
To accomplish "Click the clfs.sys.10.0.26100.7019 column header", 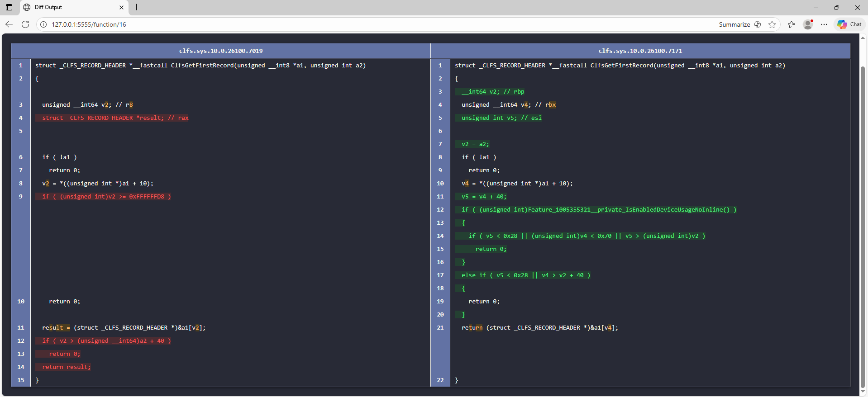I will point(221,51).
